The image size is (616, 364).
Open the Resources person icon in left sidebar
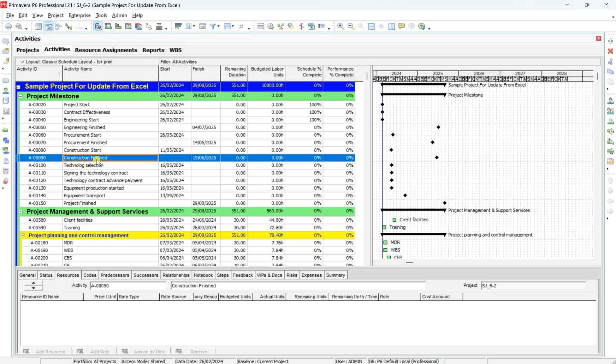[6, 91]
